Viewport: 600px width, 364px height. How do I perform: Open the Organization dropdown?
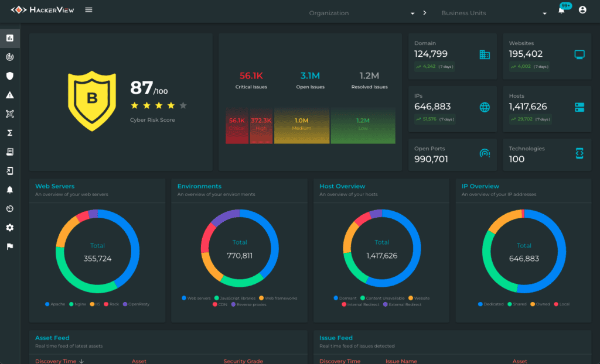pos(362,13)
